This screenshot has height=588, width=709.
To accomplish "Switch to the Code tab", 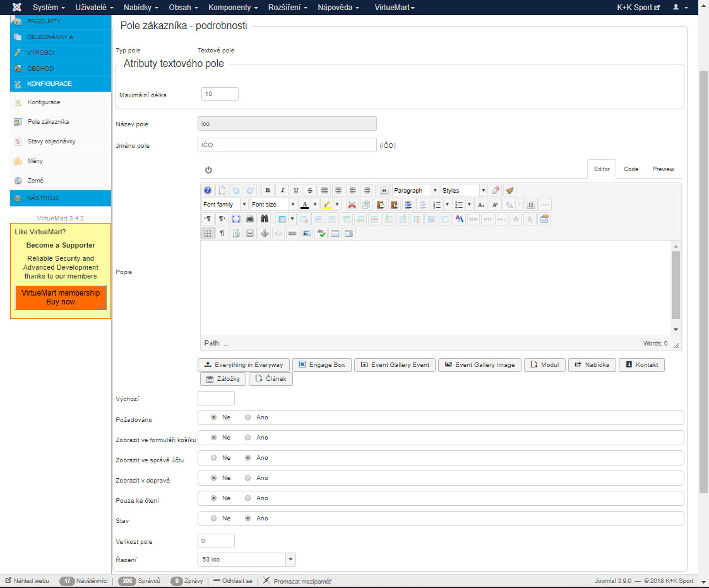I will [x=631, y=169].
